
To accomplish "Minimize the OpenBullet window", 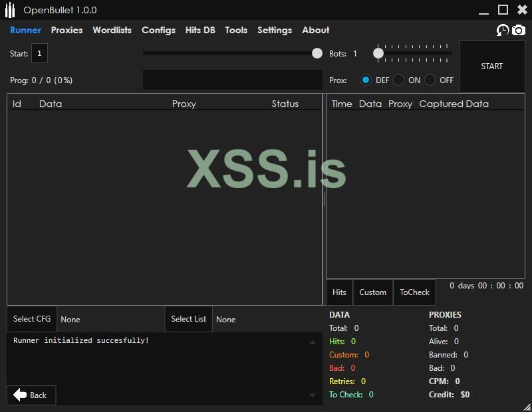I will [x=483, y=10].
